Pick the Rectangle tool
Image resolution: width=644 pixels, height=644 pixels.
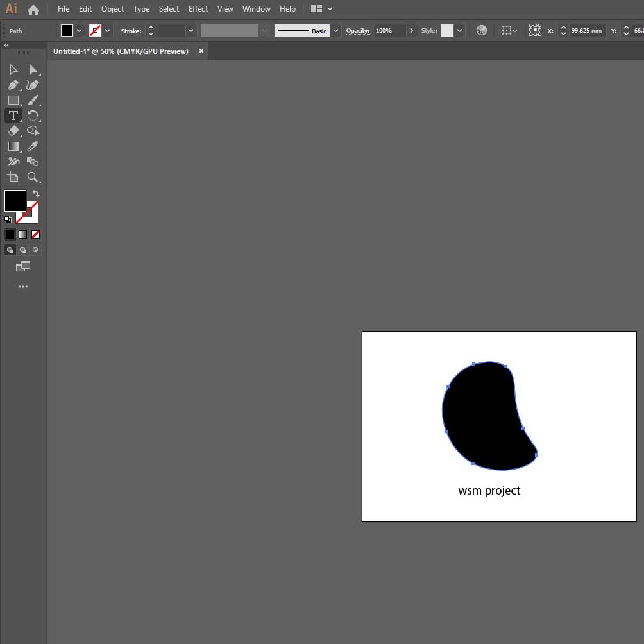pos(13,100)
